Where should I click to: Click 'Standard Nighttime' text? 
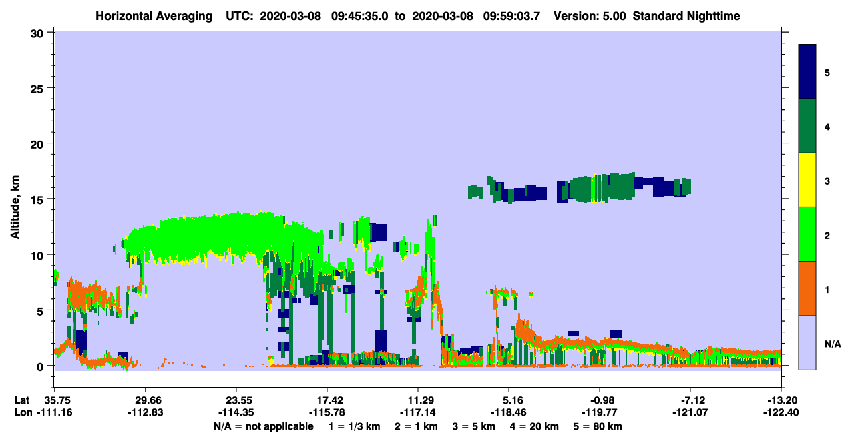(x=686, y=15)
